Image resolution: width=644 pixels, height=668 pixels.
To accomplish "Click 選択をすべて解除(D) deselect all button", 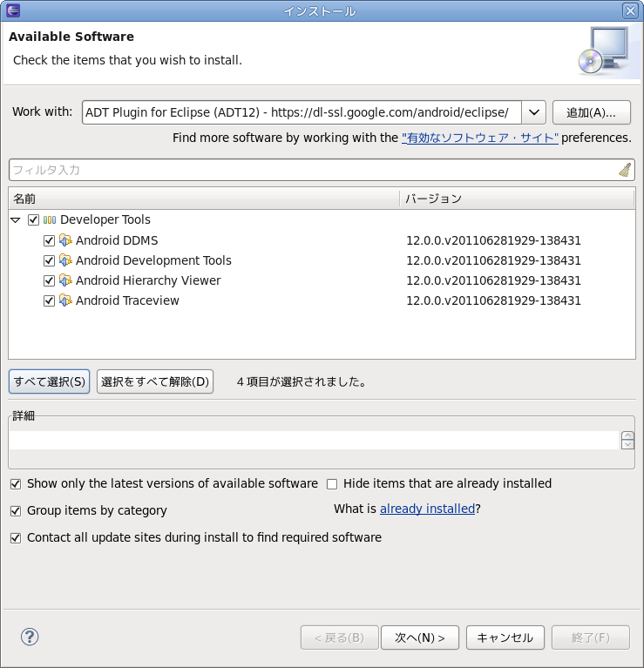I will [x=155, y=381].
